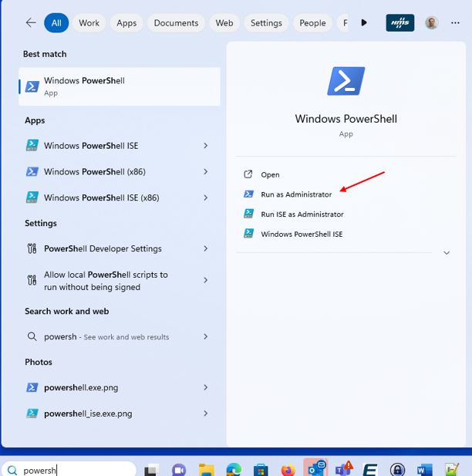Open Task View from the taskbar
Image resolution: width=472 pixels, height=476 pixels.
pos(152,469)
